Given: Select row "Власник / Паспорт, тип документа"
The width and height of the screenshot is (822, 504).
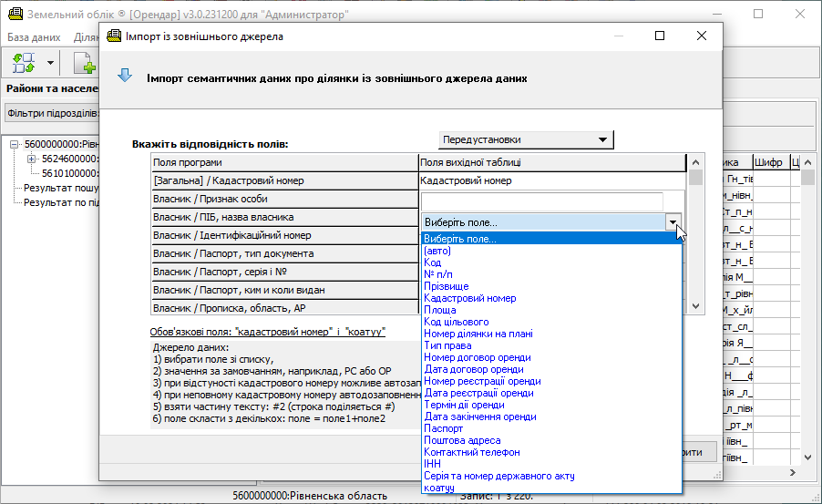Looking at the screenshot, I should [x=284, y=254].
